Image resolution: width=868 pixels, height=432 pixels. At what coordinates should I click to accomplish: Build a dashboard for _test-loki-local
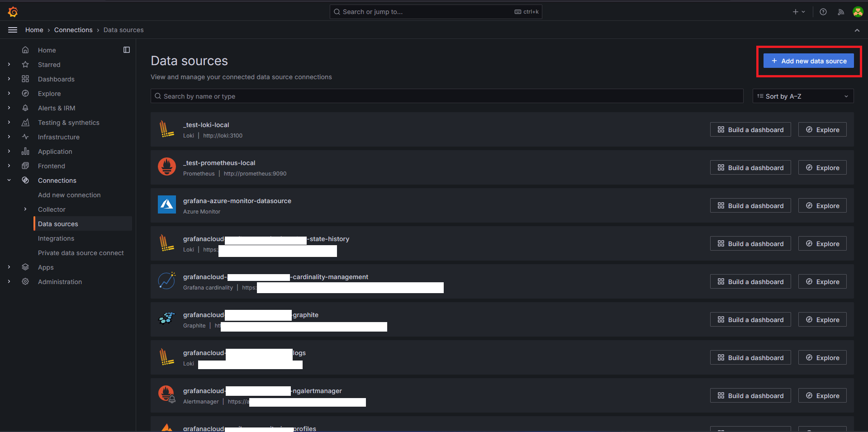click(x=750, y=129)
